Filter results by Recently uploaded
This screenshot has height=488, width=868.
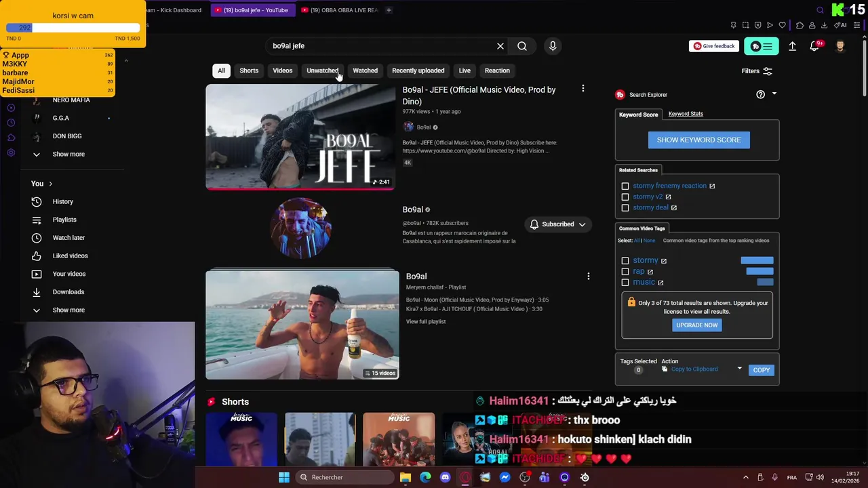(x=418, y=70)
